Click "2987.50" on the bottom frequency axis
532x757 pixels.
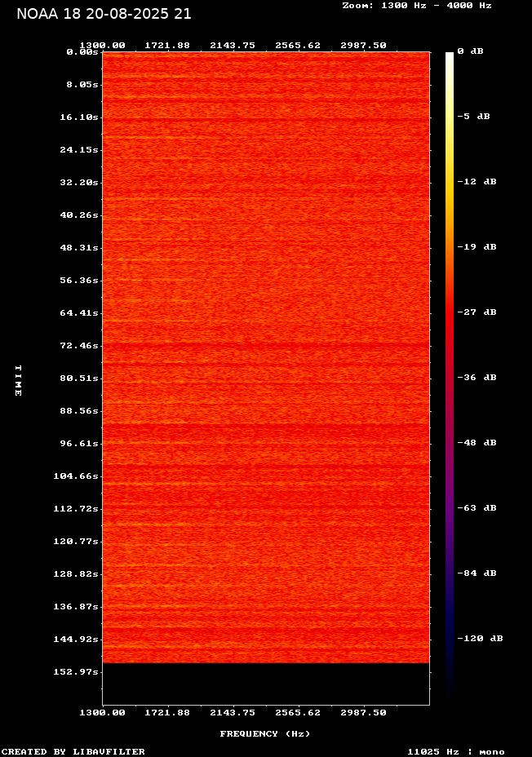click(x=364, y=713)
